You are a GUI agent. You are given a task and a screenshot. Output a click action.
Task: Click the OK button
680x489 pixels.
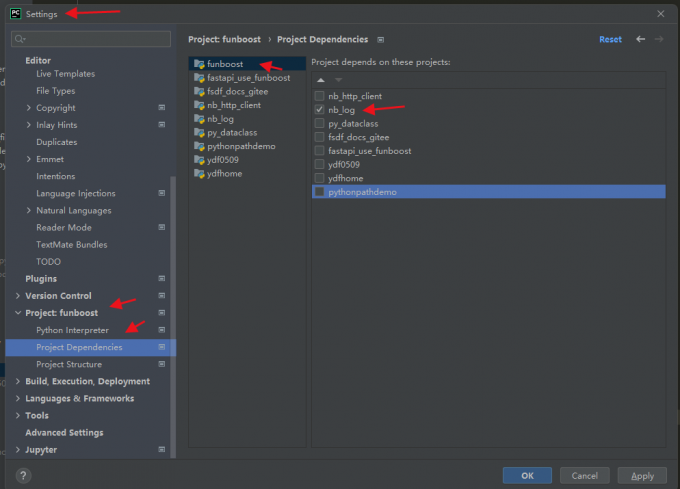527,476
